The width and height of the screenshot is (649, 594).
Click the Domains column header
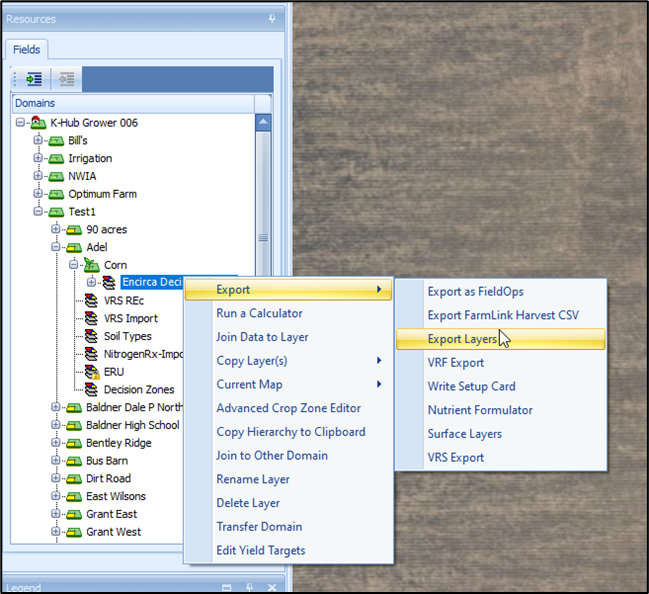click(x=133, y=103)
